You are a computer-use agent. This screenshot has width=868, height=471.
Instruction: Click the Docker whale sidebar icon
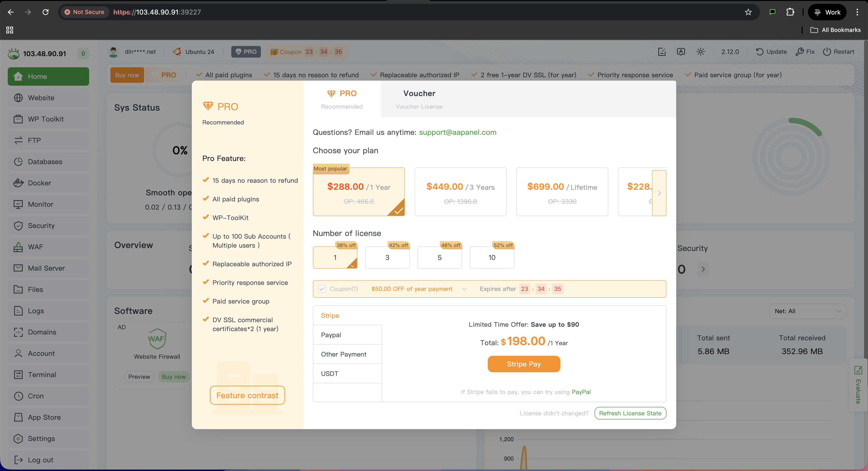(18, 183)
